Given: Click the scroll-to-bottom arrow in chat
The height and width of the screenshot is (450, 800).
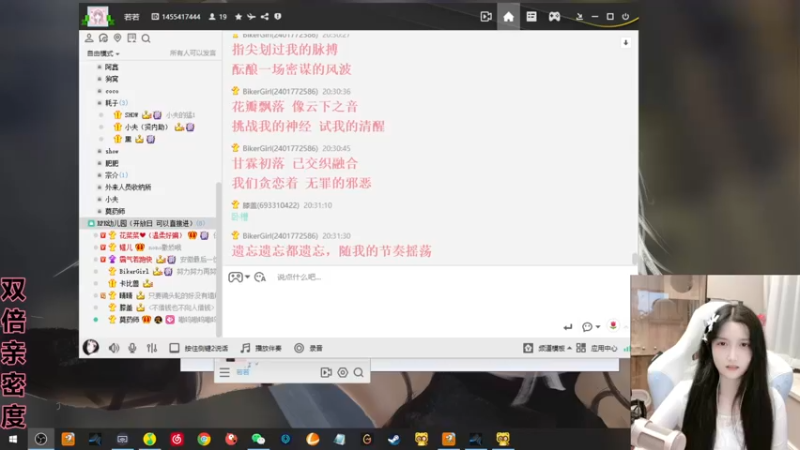Looking at the screenshot, I should [626, 43].
